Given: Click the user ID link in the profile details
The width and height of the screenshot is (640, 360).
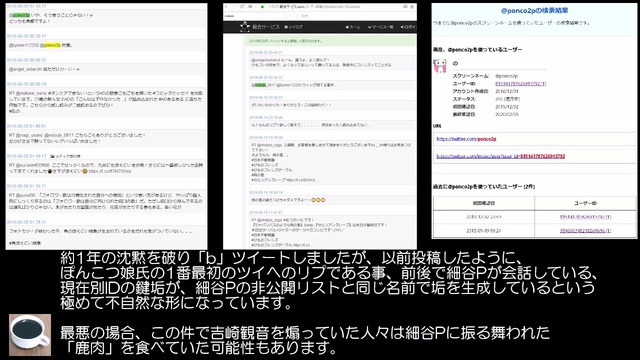Looking at the screenshot, I should (520, 84).
